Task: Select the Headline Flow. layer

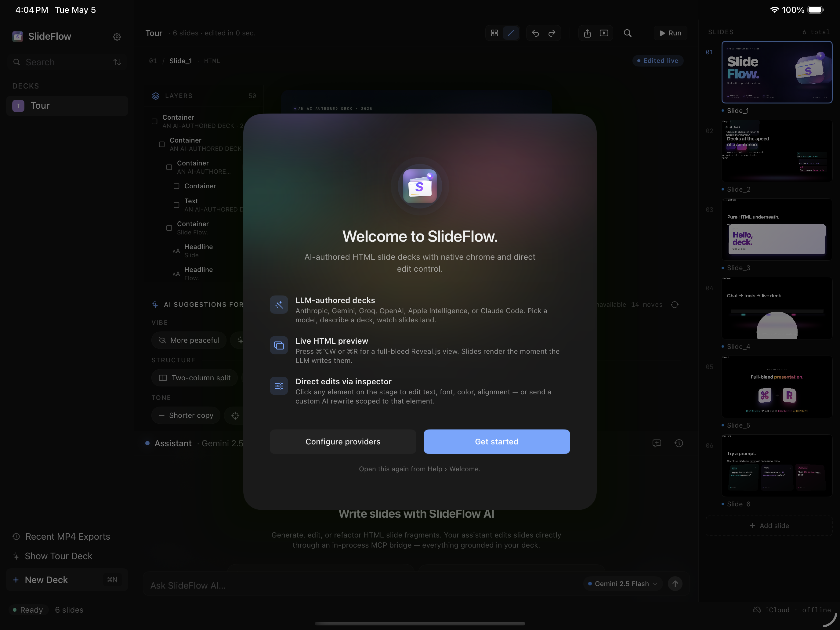Action: (x=198, y=273)
